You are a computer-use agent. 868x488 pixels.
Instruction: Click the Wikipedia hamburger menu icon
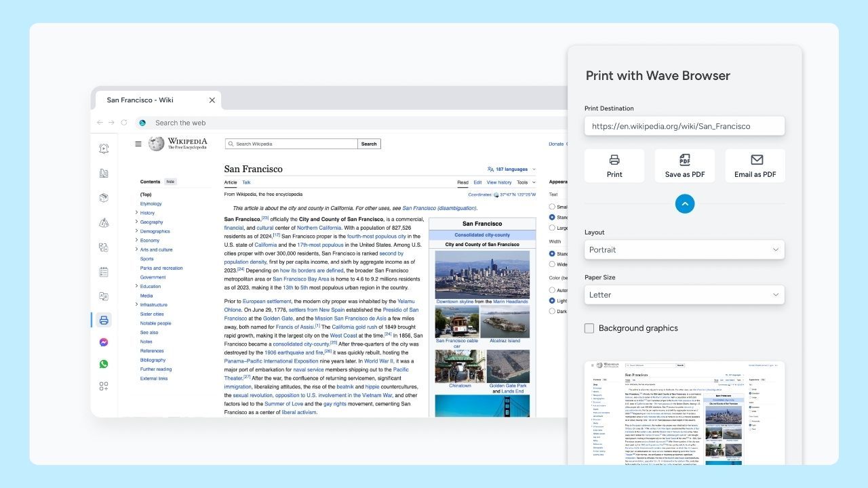(x=138, y=144)
